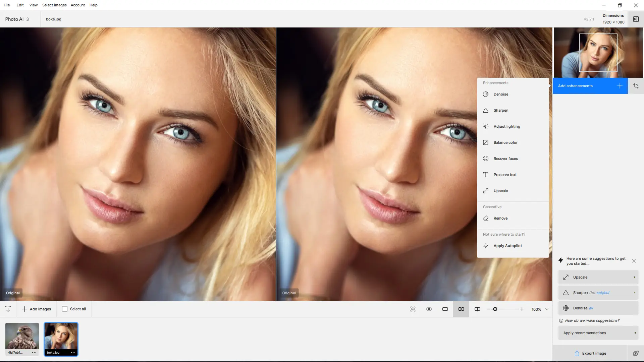The image size is (644, 362).
Task: Open the 100% zoom dropdown
Action: point(547,309)
